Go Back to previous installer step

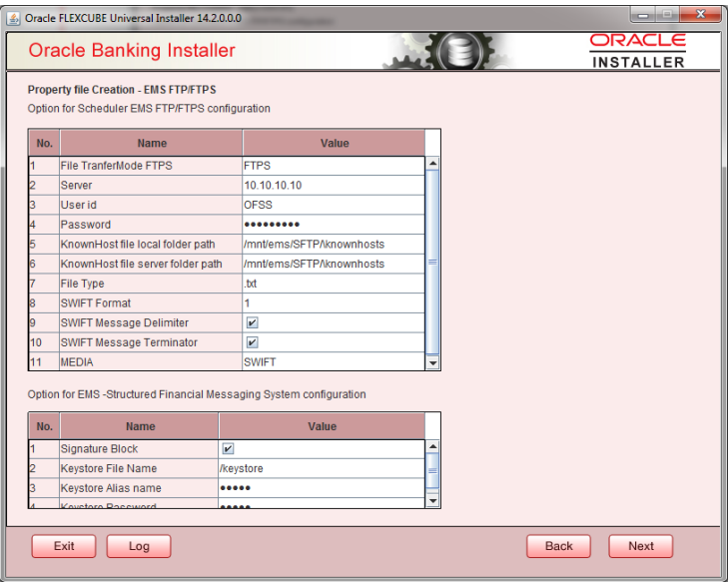(558, 546)
